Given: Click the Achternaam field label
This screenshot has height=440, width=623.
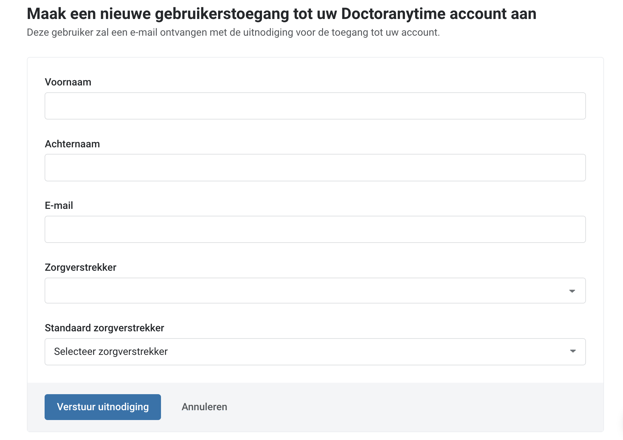Looking at the screenshot, I should click(72, 144).
